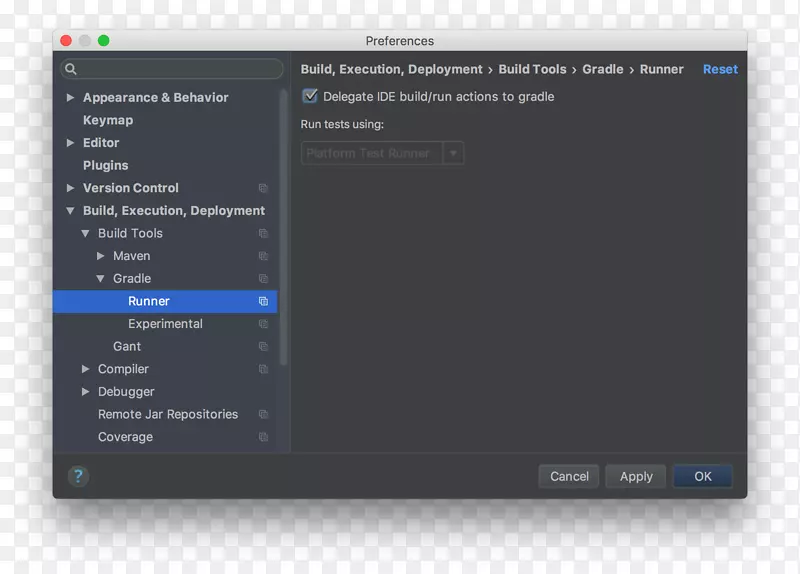Image resolution: width=800 pixels, height=574 pixels.
Task: Collapse Build, Execution, Deployment arrow
Action: pos(70,211)
